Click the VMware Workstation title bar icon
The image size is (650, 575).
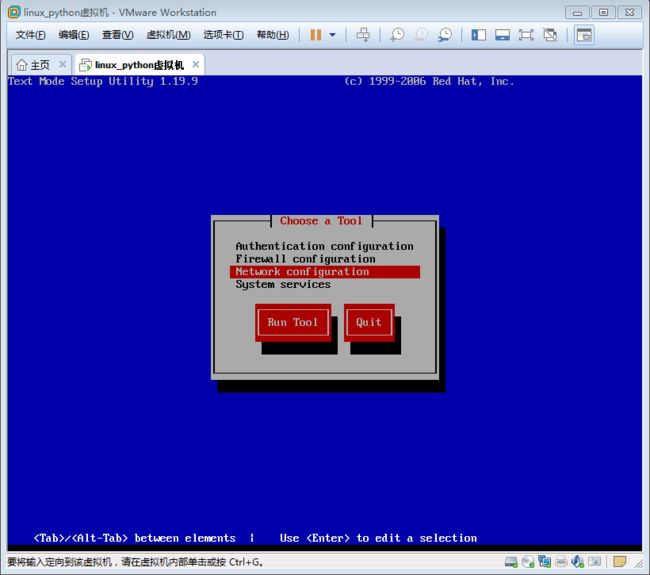tap(14, 12)
